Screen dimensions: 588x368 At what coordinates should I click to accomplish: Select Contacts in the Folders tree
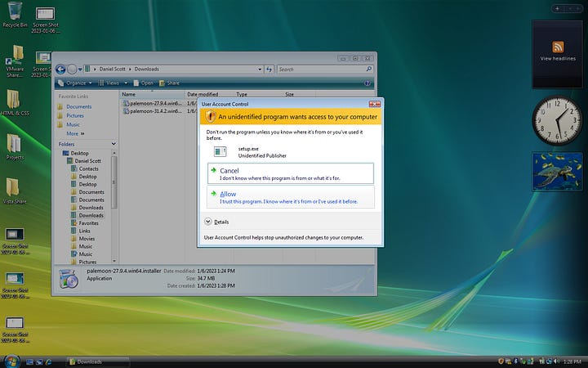88,168
